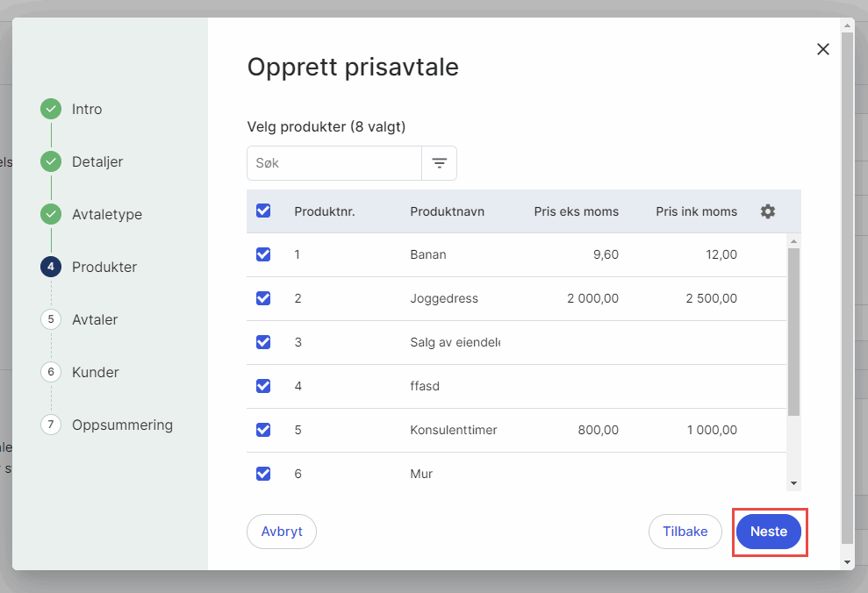This screenshot has height=593, width=868.
Task: Focus the Søk search field
Action: [334, 163]
